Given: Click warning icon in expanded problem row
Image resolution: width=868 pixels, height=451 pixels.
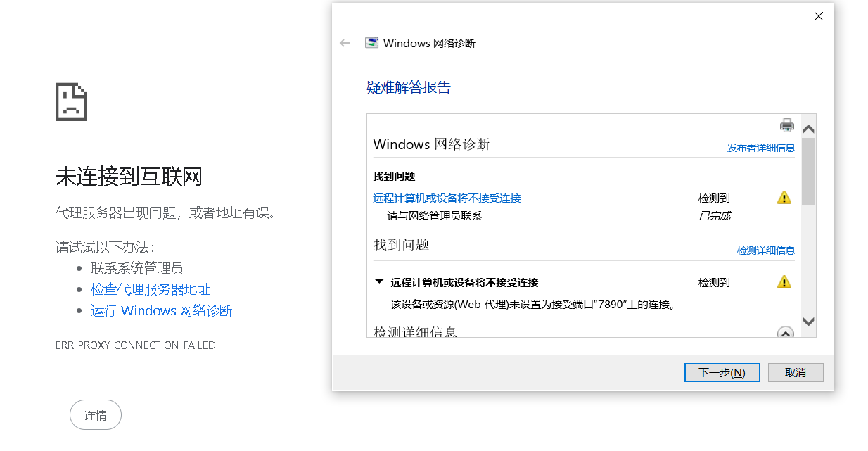Looking at the screenshot, I should (784, 282).
